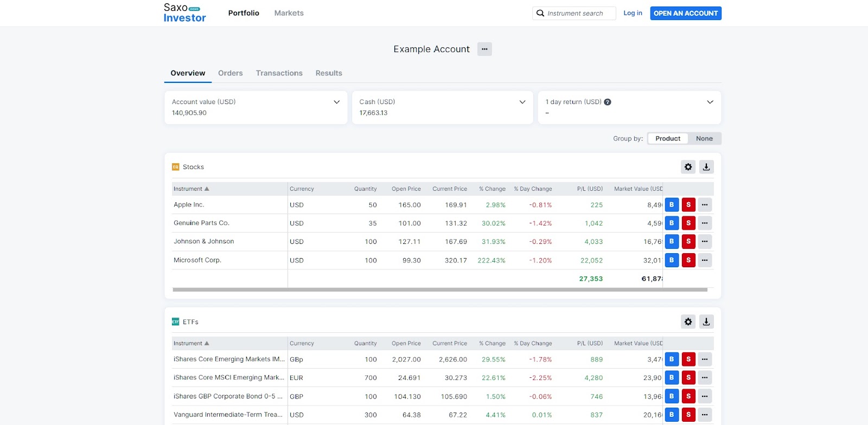
Task: Open the Portfolio menu
Action: tap(244, 13)
